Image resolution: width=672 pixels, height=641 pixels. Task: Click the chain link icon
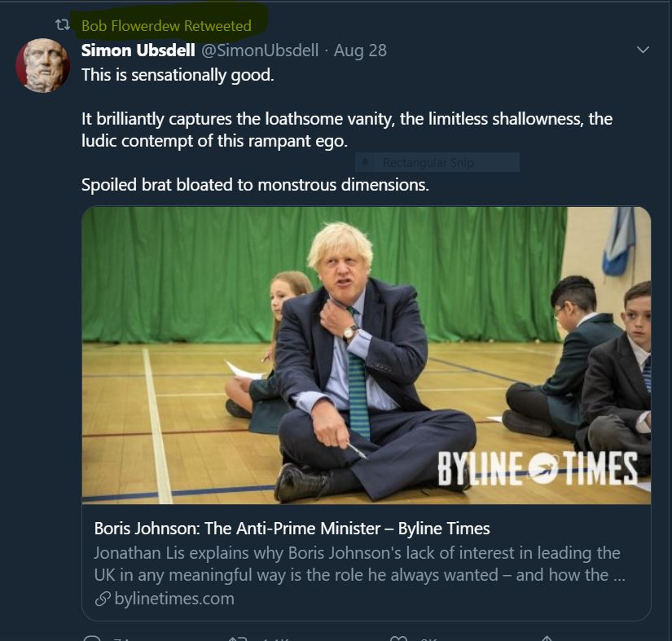[102, 599]
